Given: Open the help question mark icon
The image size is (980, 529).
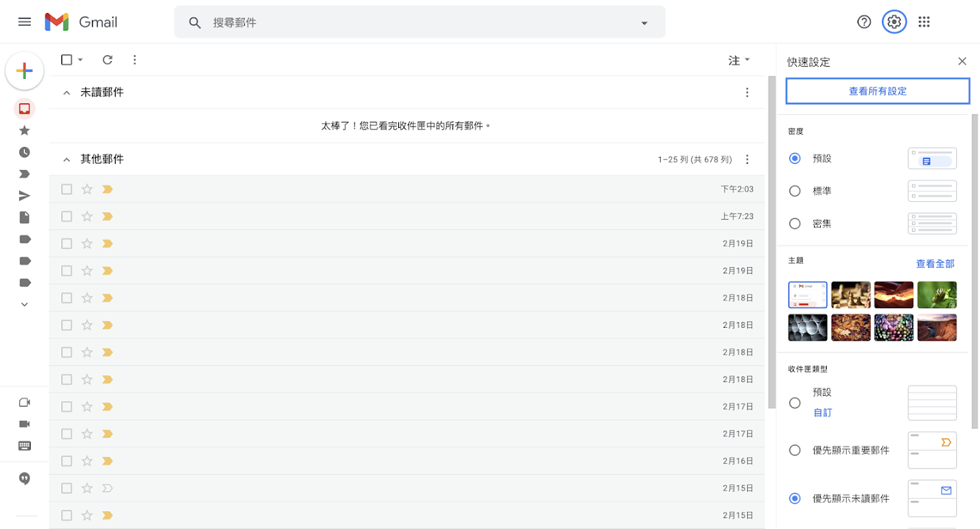Looking at the screenshot, I should click(864, 22).
